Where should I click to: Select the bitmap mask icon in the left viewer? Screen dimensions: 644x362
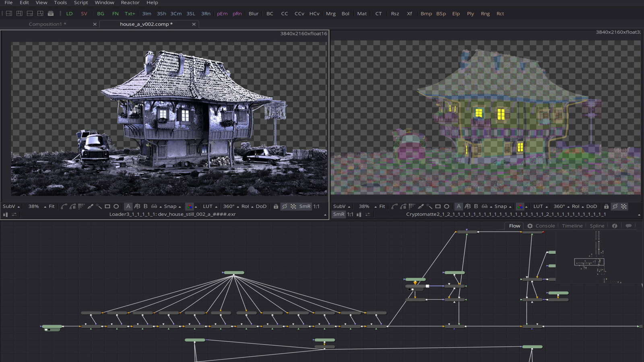(x=81, y=206)
